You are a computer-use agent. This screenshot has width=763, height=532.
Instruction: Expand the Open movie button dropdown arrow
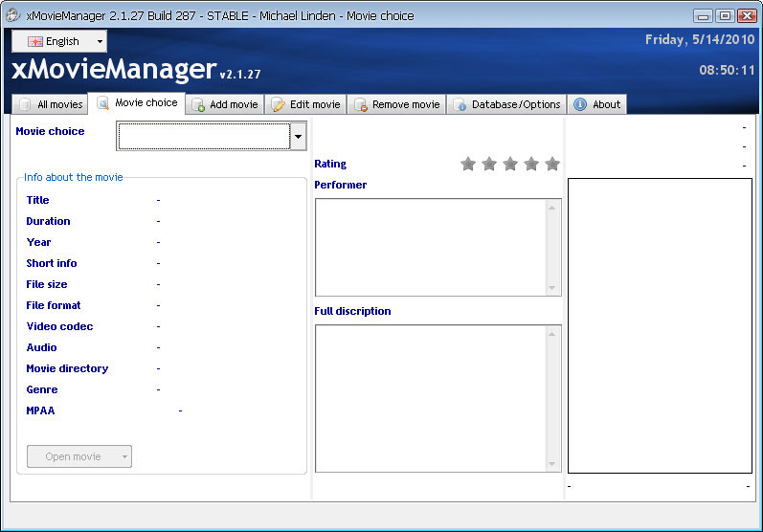coord(124,456)
